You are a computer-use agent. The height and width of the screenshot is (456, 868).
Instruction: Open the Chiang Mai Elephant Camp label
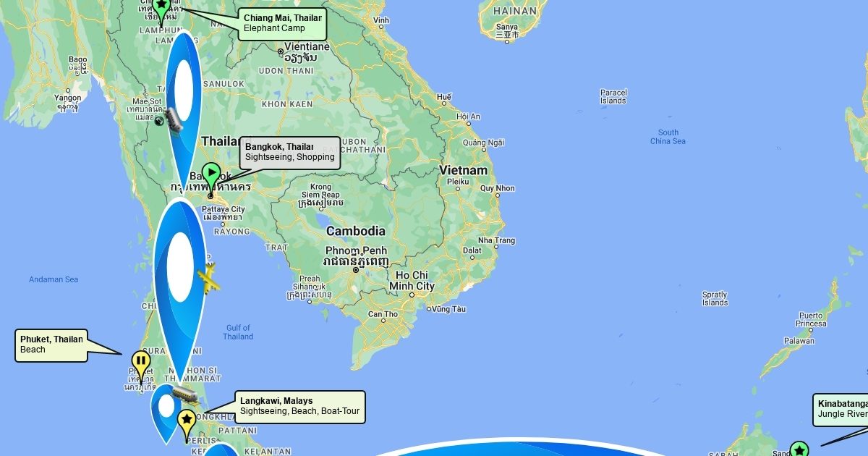point(282,23)
